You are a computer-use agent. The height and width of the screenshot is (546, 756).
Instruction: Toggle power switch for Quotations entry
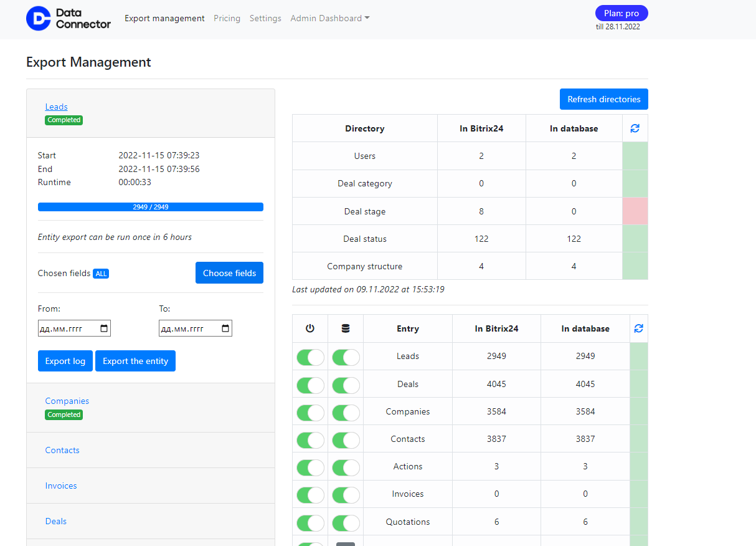(x=310, y=522)
